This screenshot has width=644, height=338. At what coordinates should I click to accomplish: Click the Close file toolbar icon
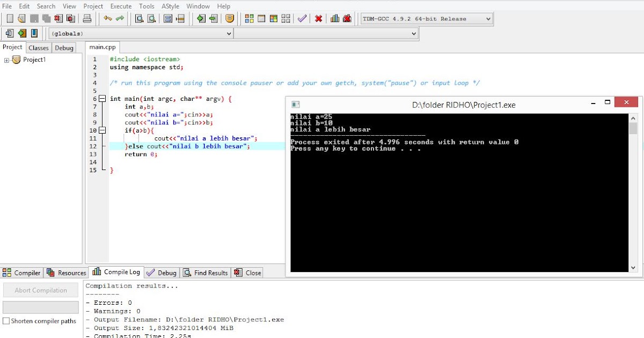tap(59, 19)
